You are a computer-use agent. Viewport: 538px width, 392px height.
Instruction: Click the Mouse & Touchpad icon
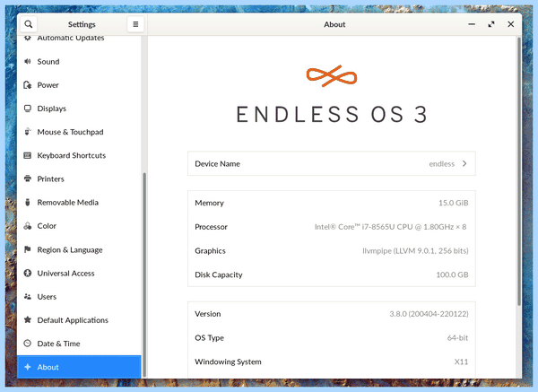pos(28,132)
